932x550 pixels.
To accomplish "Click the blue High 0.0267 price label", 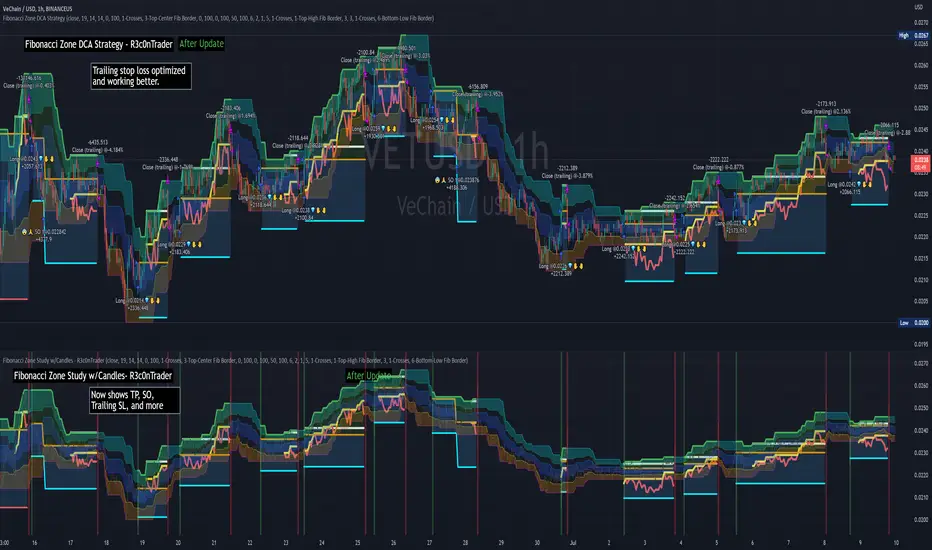I will [x=914, y=36].
